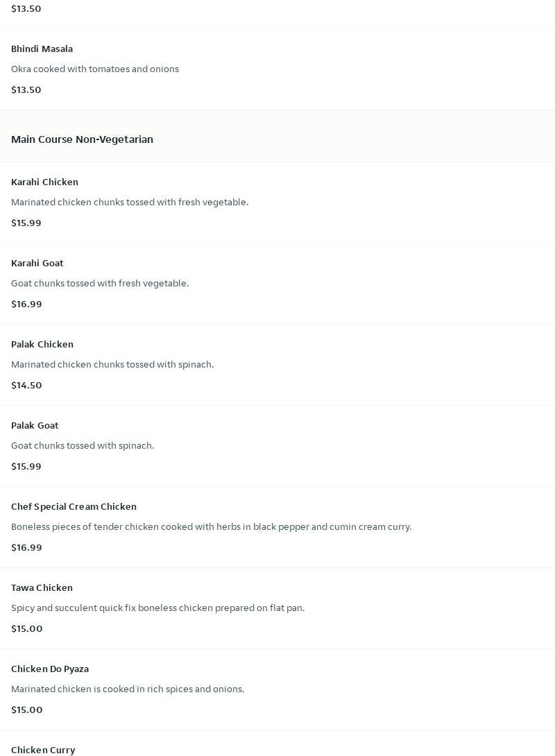
Task: Click the Tawa Chicken $15.00 price
Action: pyautogui.click(x=27, y=628)
